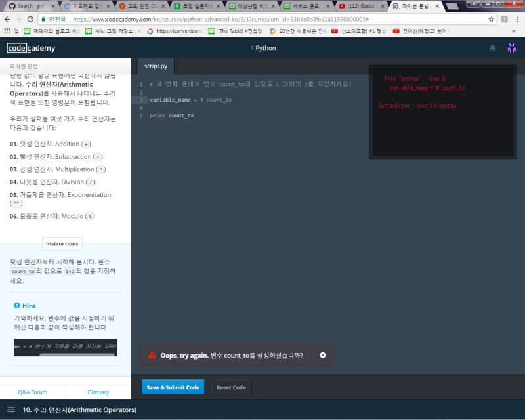Click the user profile avatar

point(511,48)
